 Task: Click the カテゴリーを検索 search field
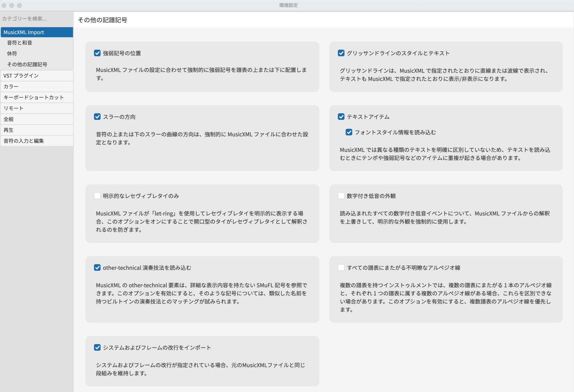pos(37,19)
